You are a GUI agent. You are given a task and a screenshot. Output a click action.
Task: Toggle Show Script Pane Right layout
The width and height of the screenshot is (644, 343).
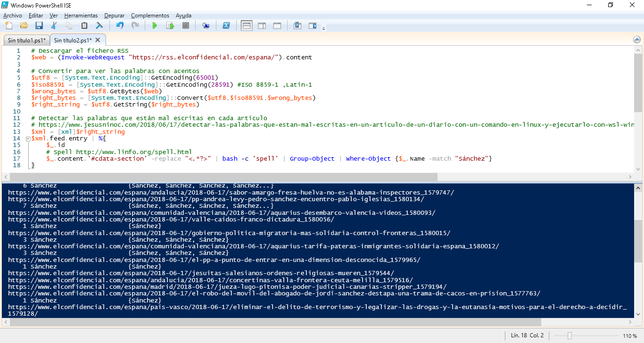point(262,25)
